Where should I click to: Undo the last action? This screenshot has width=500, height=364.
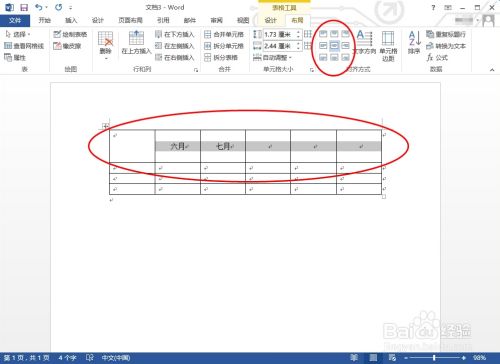click(39, 7)
